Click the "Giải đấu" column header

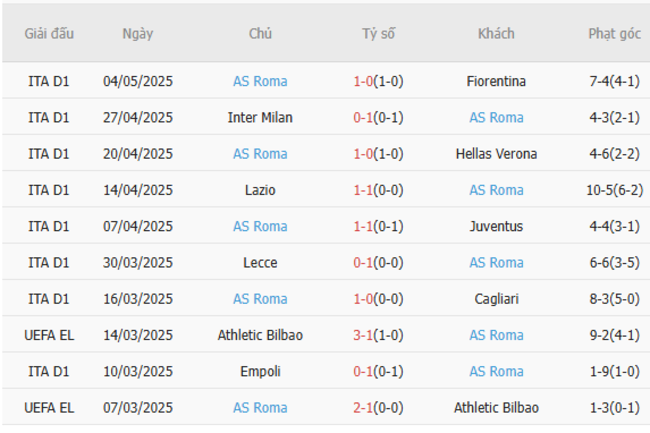tap(50, 33)
